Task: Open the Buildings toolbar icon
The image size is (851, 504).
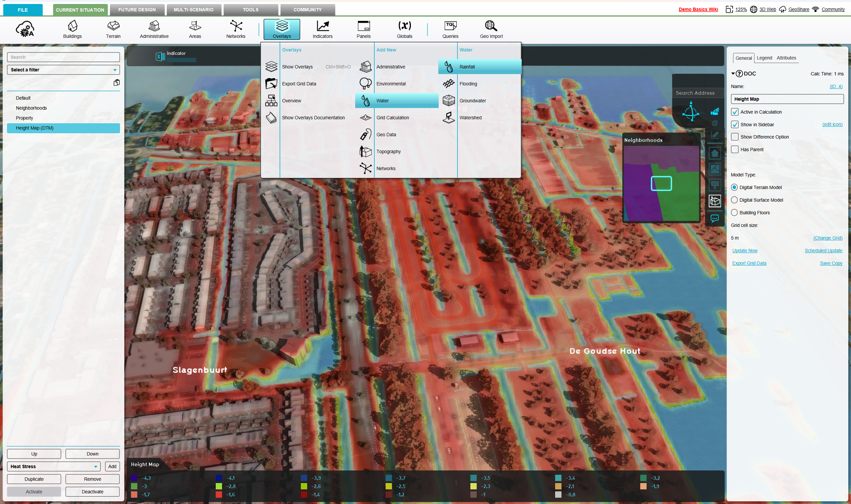Action: 72,29
